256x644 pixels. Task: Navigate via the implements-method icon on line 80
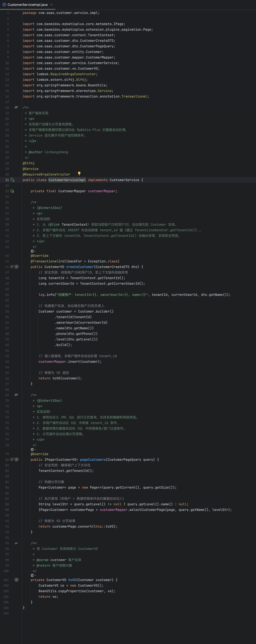click(12, 459)
